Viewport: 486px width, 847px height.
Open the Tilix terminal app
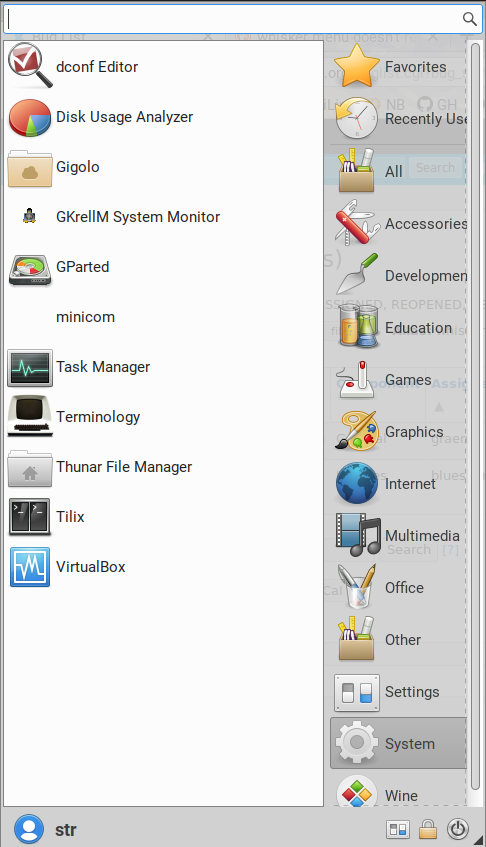pyautogui.click(x=163, y=517)
